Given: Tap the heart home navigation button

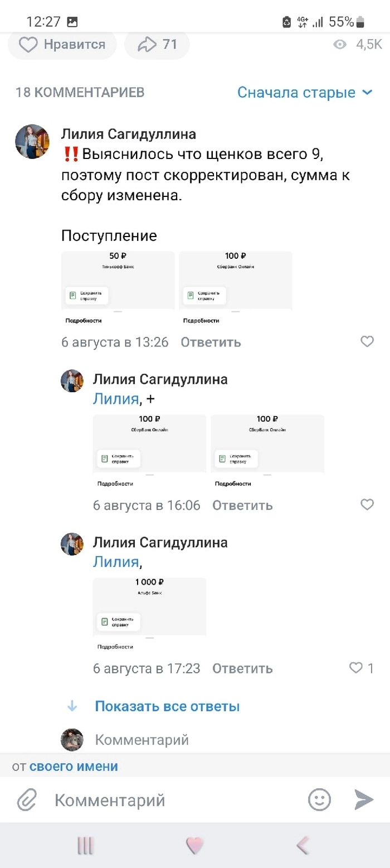Looking at the screenshot, I should coord(194,846).
